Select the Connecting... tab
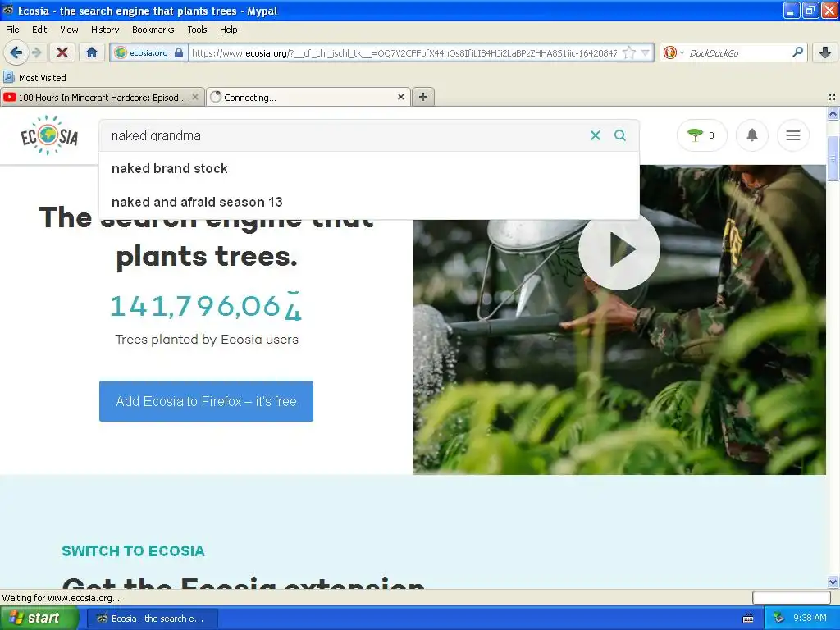The width and height of the screenshot is (840, 630). pos(308,98)
